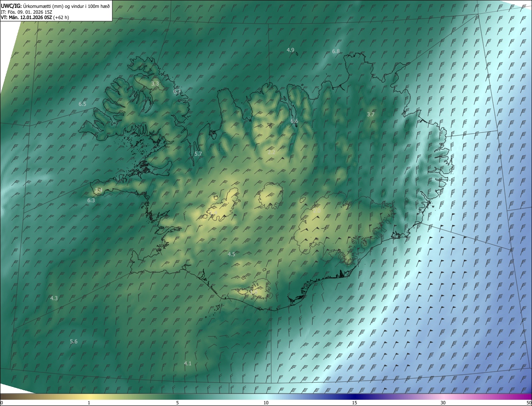
Task: Click the map value "6.8"
Action: pyautogui.click(x=336, y=51)
